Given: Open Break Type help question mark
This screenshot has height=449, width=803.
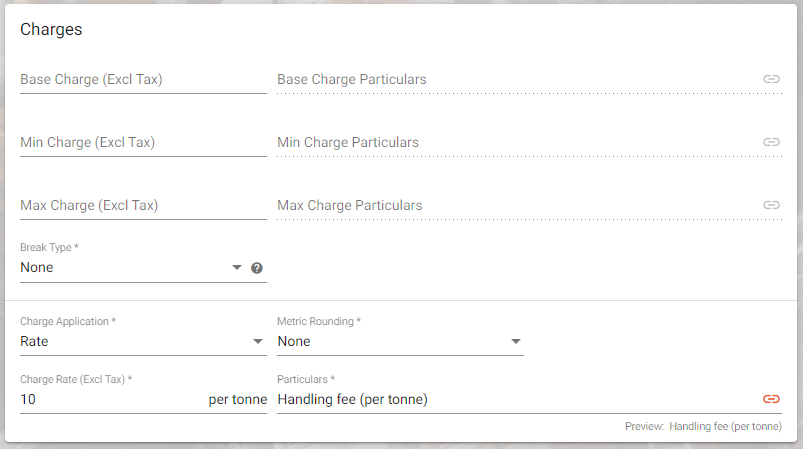Looking at the screenshot, I should click(257, 268).
